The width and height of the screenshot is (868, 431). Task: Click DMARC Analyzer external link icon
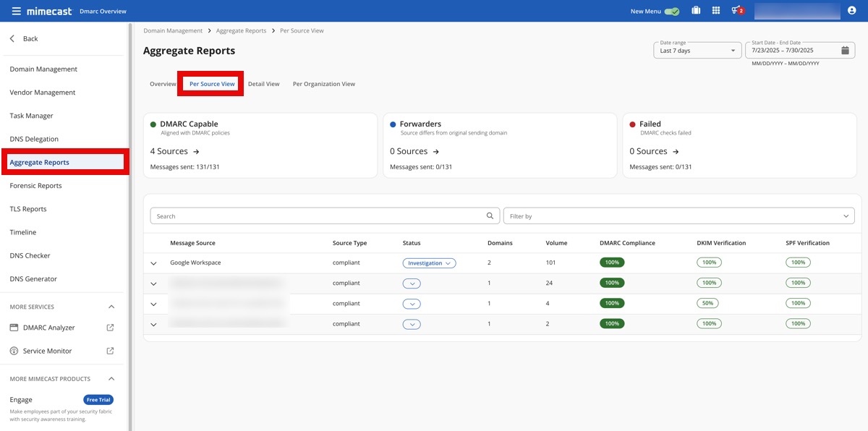point(111,328)
